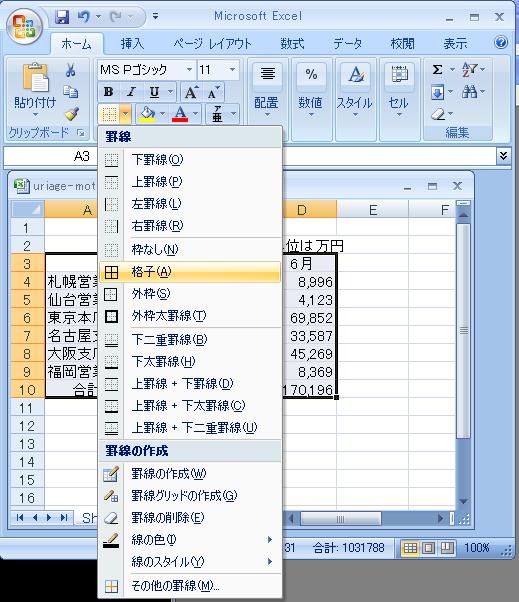Click the Increase Font Size icon
519x602 pixels.
coord(191,92)
